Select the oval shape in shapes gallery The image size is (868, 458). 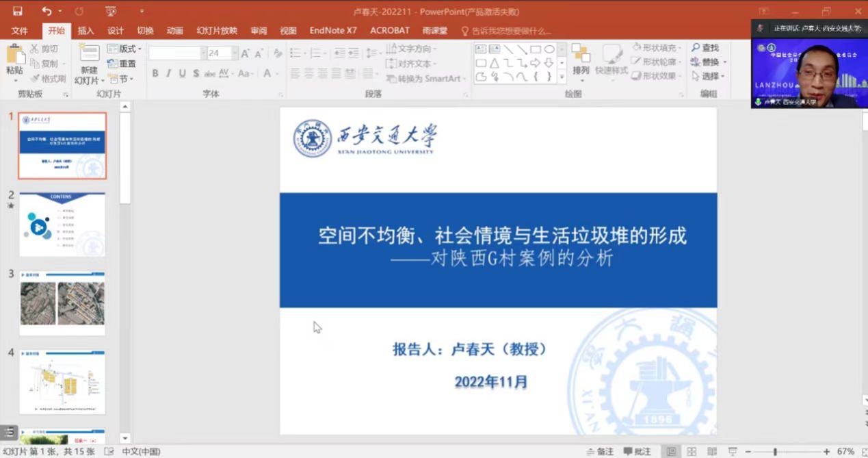(x=549, y=49)
